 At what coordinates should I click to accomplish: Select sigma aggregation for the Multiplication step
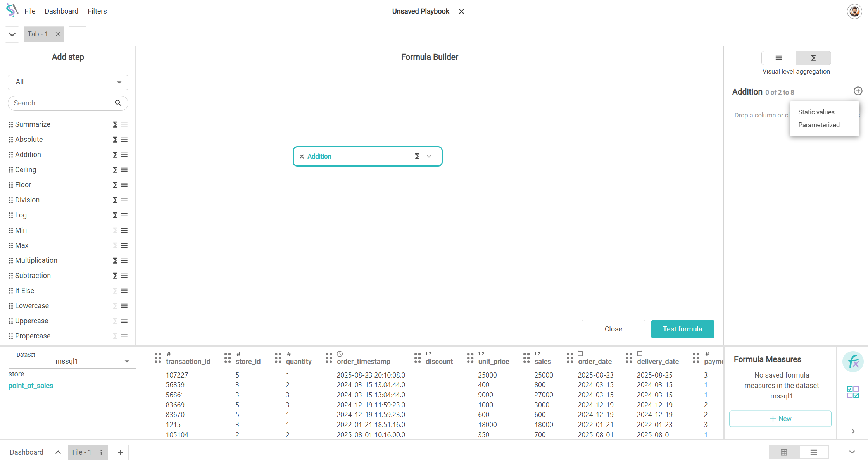point(115,260)
